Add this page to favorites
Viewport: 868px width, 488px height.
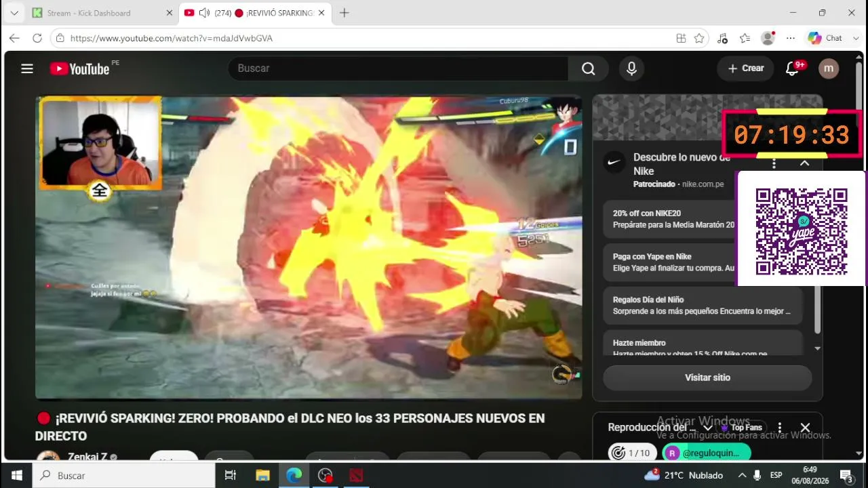(699, 39)
